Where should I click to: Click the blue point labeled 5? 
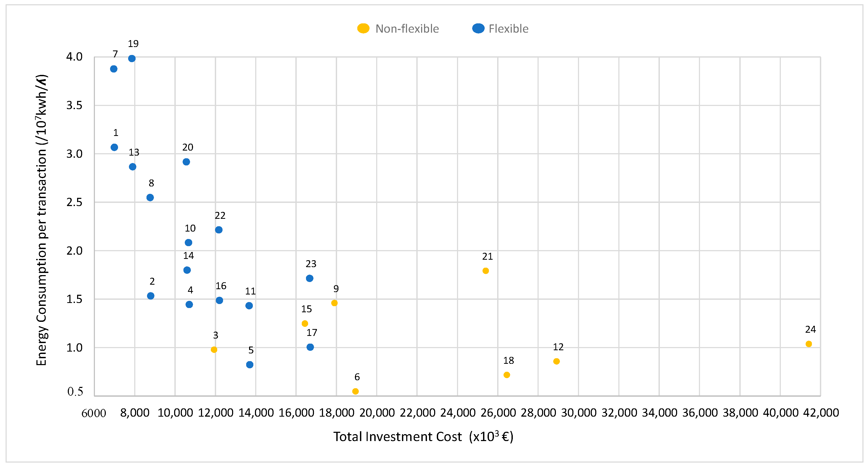coord(250,365)
